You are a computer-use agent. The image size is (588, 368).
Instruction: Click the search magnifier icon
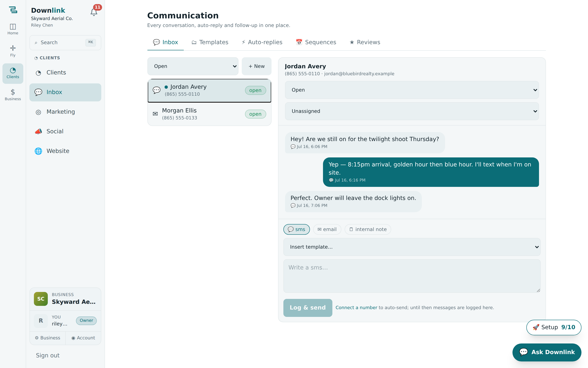[x=36, y=43]
